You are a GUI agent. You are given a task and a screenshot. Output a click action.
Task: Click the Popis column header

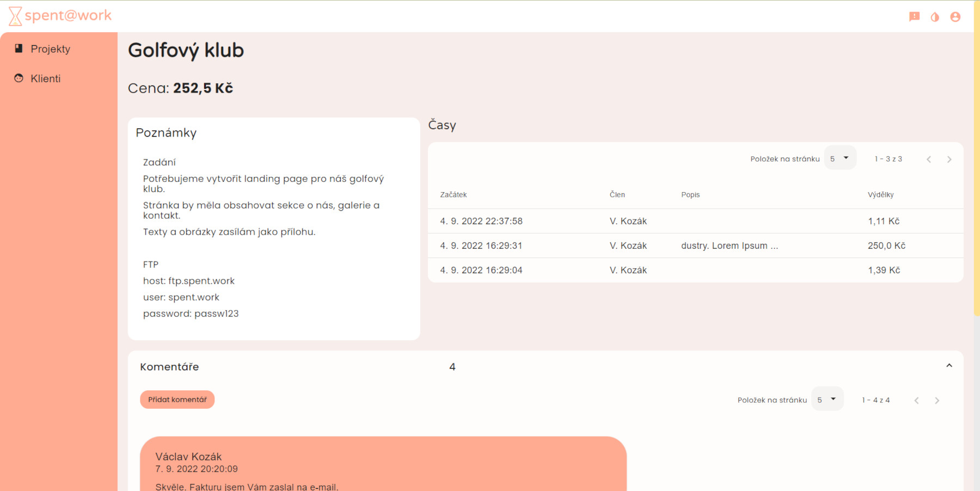point(690,195)
